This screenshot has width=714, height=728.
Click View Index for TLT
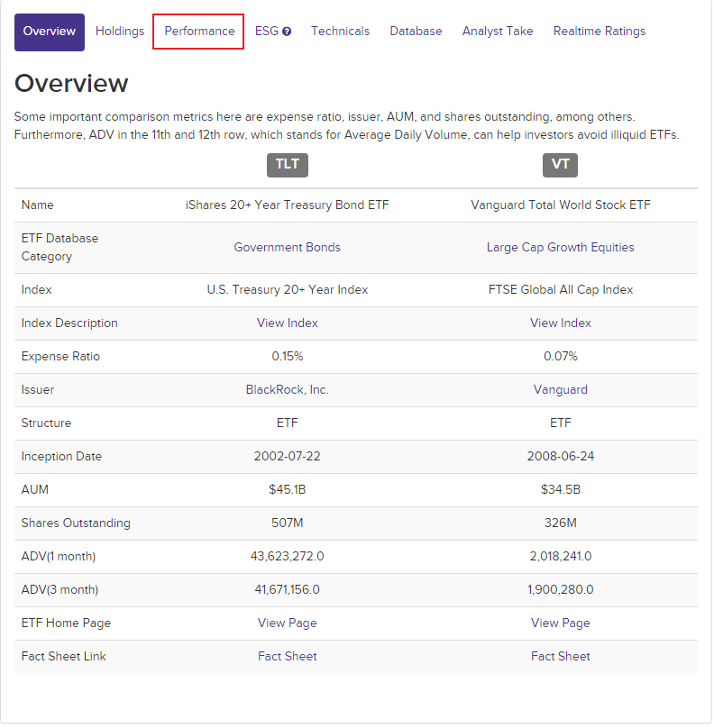coord(288,323)
